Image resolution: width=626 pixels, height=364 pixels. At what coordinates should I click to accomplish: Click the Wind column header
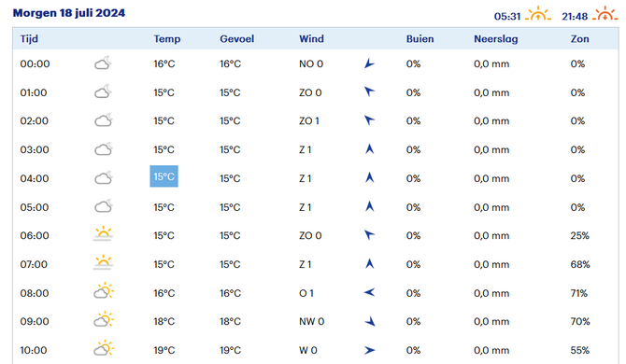pyautogui.click(x=311, y=39)
